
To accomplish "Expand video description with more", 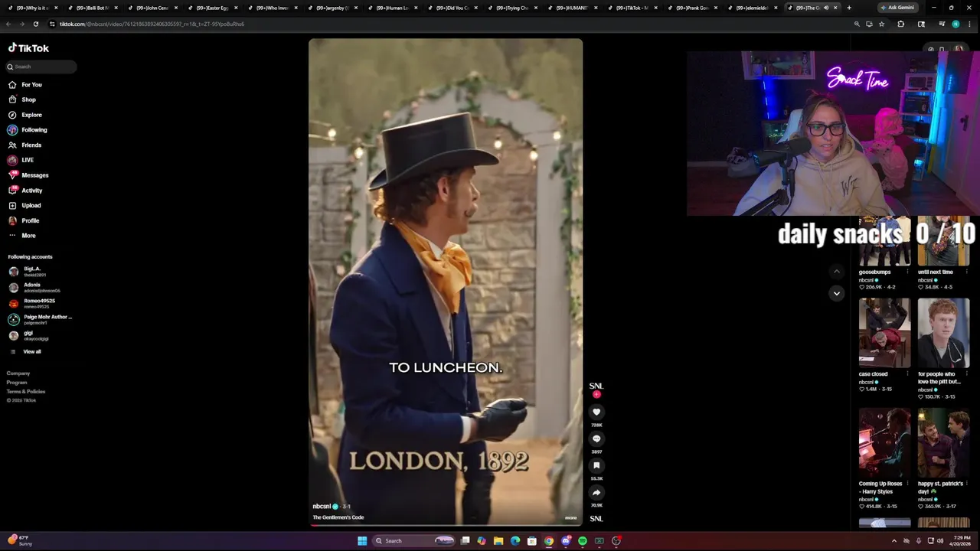I will coord(570,518).
